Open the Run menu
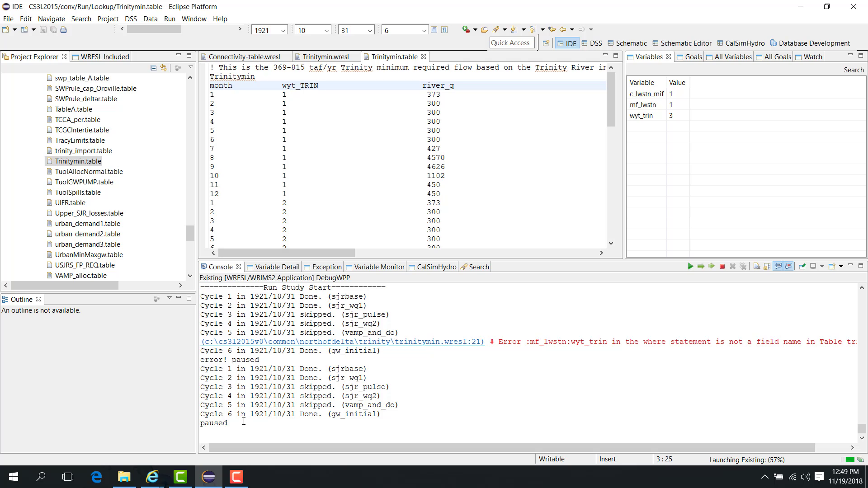Viewport: 868px width, 488px height. [170, 19]
